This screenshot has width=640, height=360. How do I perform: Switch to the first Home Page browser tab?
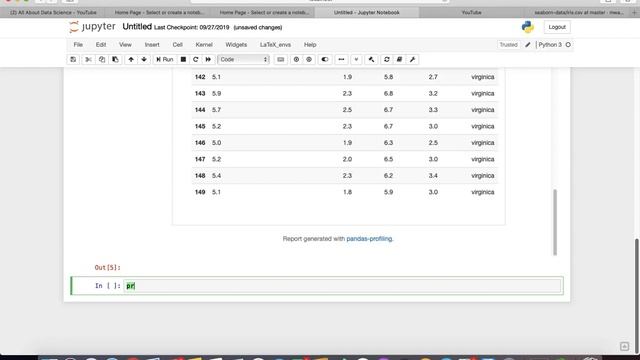tap(159, 13)
